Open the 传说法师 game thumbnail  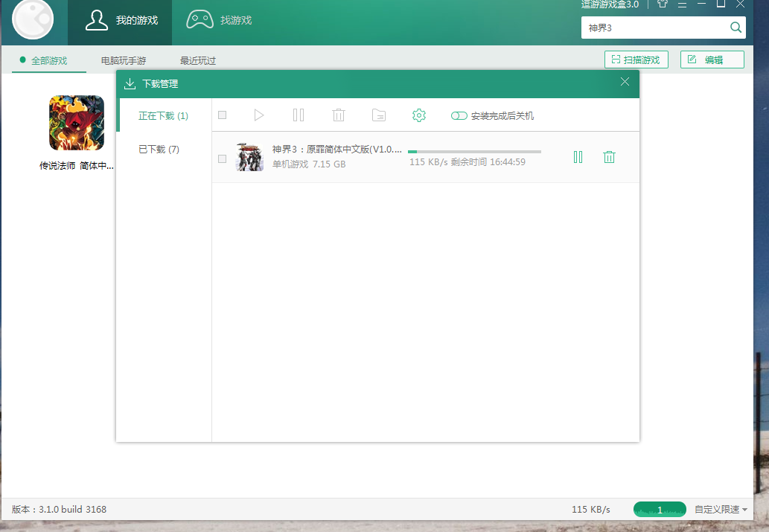point(77,123)
